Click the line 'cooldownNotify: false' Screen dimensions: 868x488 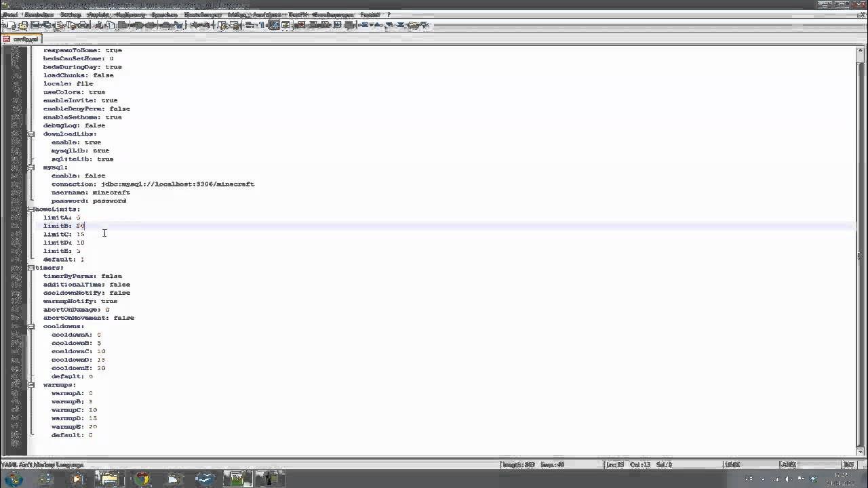[x=87, y=293]
